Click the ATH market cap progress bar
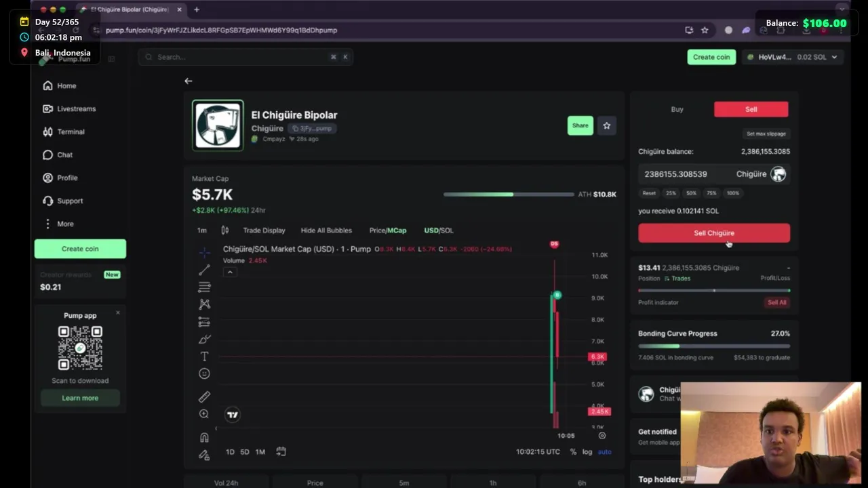Image resolution: width=868 pixels, height=488 pixels. (x=509, y=195)
